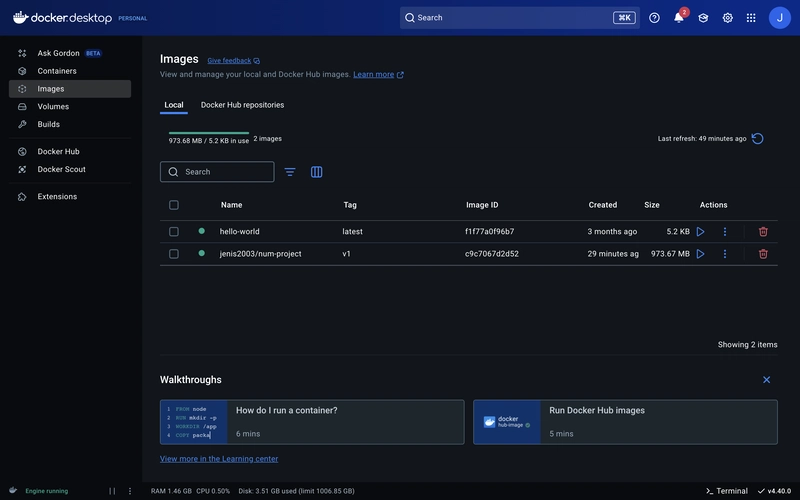Image resolution: width=800 pixels, height=500 pixels.
Task: Sort by Size column header
Action: pos(652,205)
